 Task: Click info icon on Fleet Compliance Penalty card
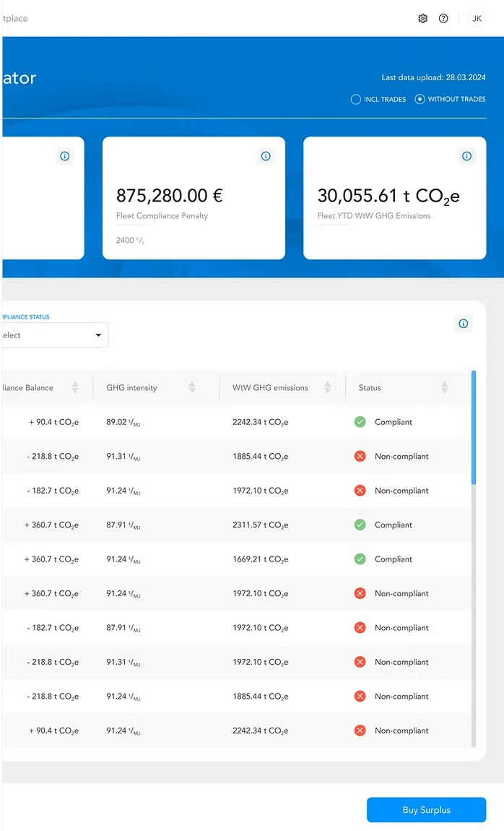[x=266, y=156]
